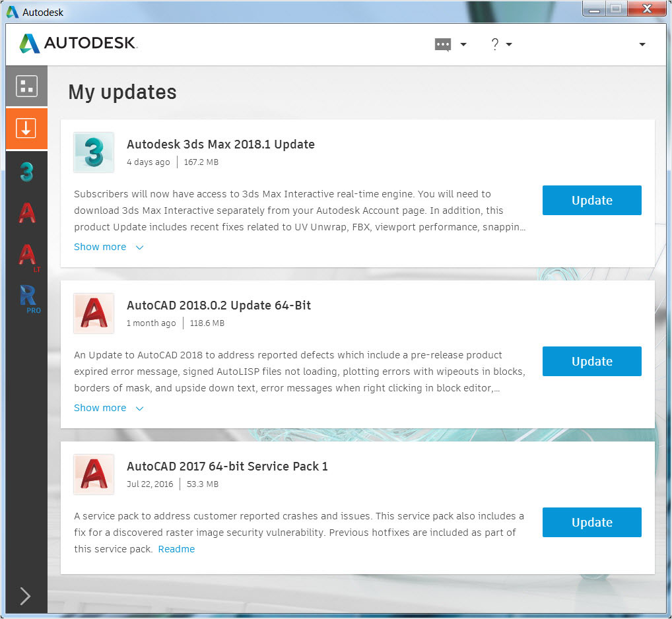This screenshot has height=619, width=672.
Task: Click the 3ds Max 2018.1 Update product thumbnail
Action: pyautogui.click(x=94, y=152)
